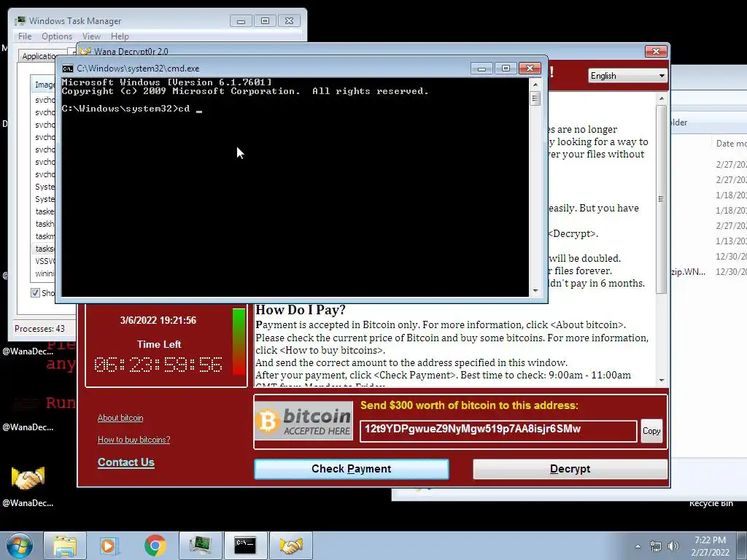
Task: Click the Image Name column header
Action: click(x=44, y=85)
